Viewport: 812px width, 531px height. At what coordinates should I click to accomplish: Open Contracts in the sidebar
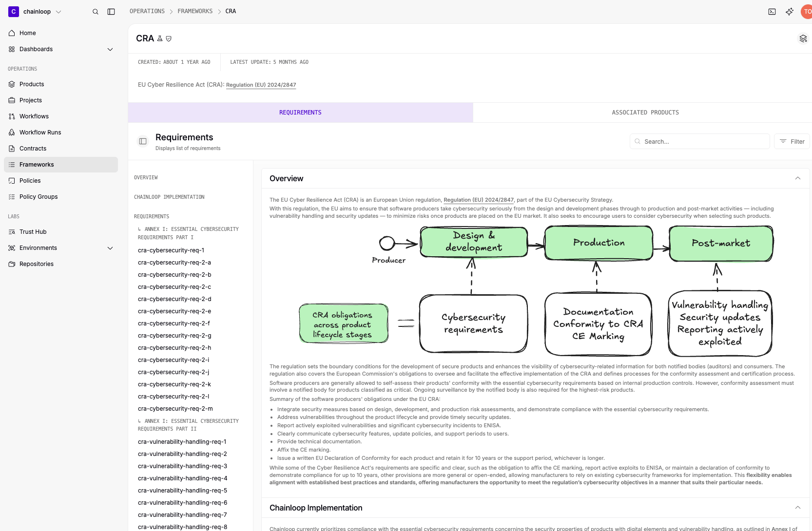click(x=61, y=149)
